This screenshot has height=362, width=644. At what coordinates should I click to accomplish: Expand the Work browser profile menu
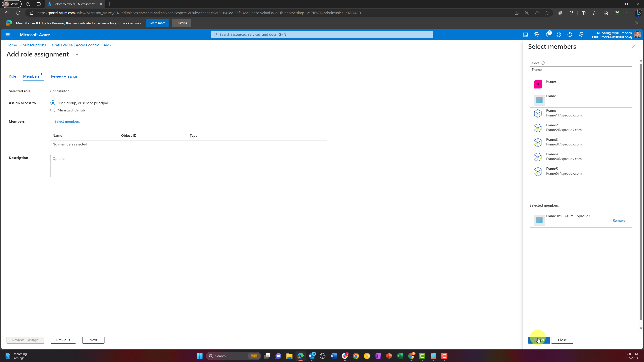point(12,4)
